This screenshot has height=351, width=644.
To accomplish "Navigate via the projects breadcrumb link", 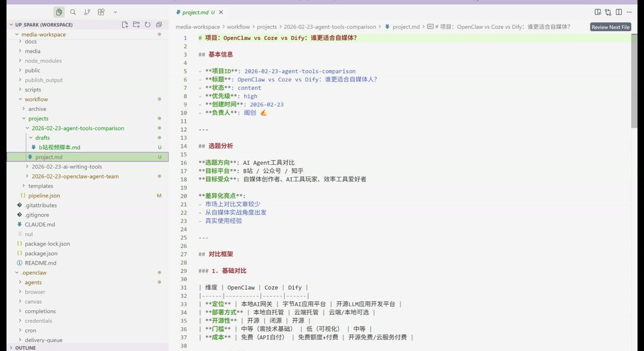I will pyautogui.click(x=267, y=27).
